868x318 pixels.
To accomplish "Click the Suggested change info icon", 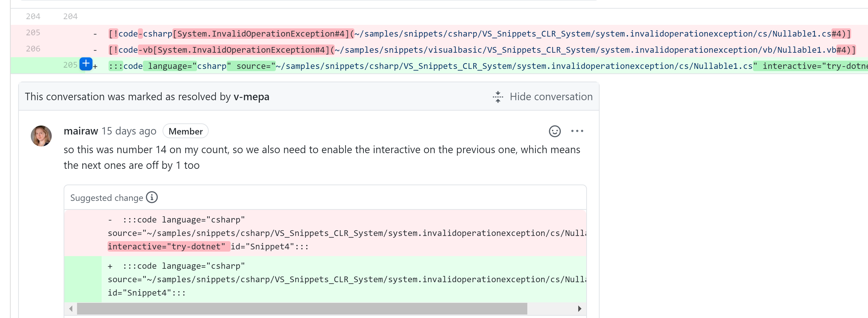I will pyautogui.click(x=152, y=197).
